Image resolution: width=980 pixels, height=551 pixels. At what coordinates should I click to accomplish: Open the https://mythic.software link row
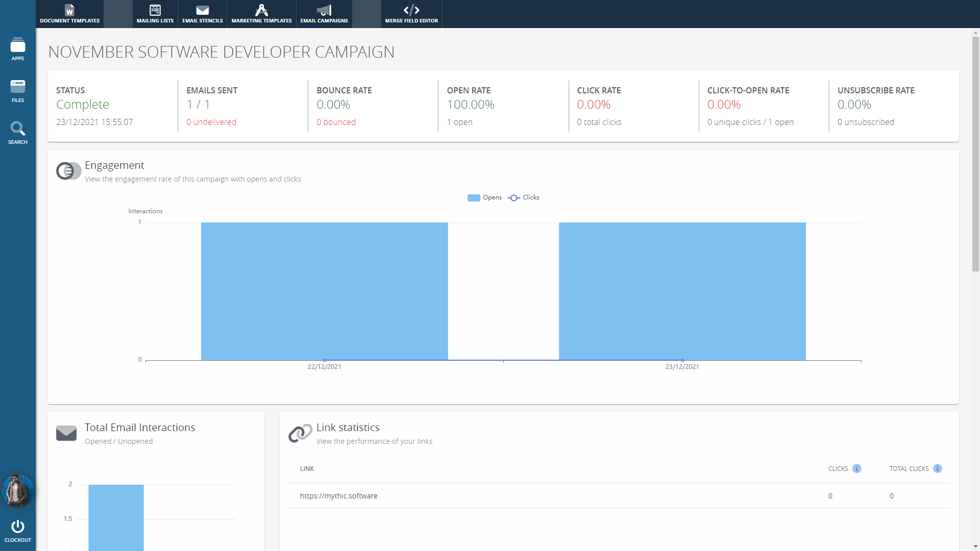tap(339, 496)
